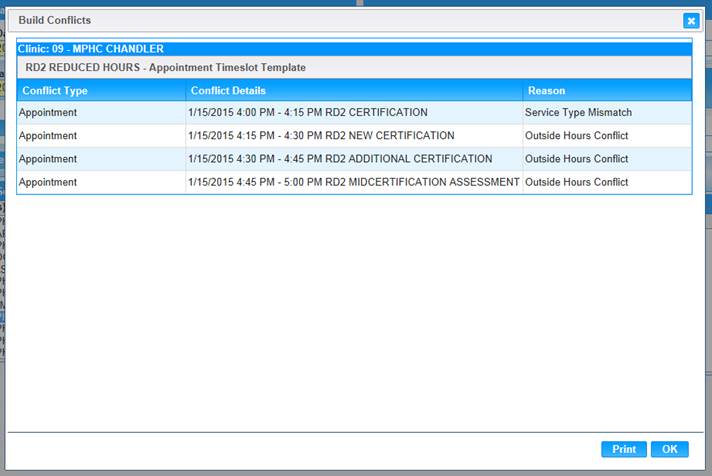712x476 pixels.
Task: Select Outside Hours Conflict for 4:30 PM row
Action: pos(608,159)
